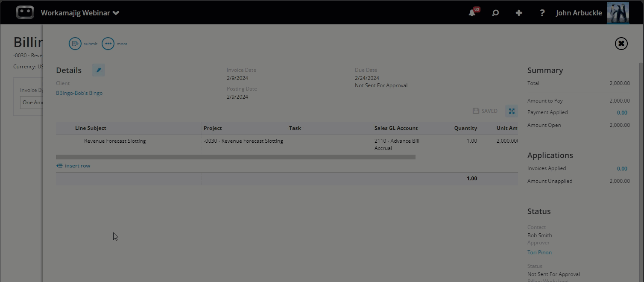
Task: Click the quantity 1.00 cell in the row
Action: 472,141
